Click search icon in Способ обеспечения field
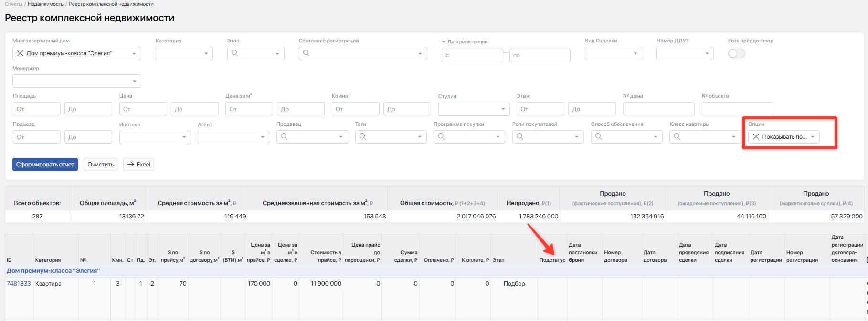 pos(599,136)
